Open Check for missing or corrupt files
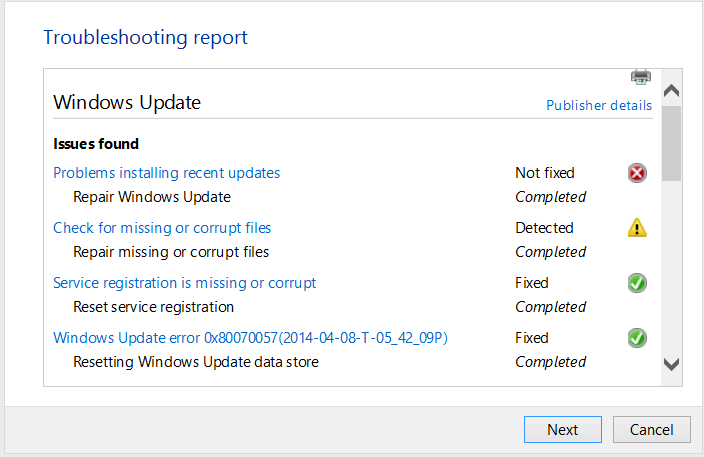Viewport: 704px width, 457px height. [x=162, y=228]
